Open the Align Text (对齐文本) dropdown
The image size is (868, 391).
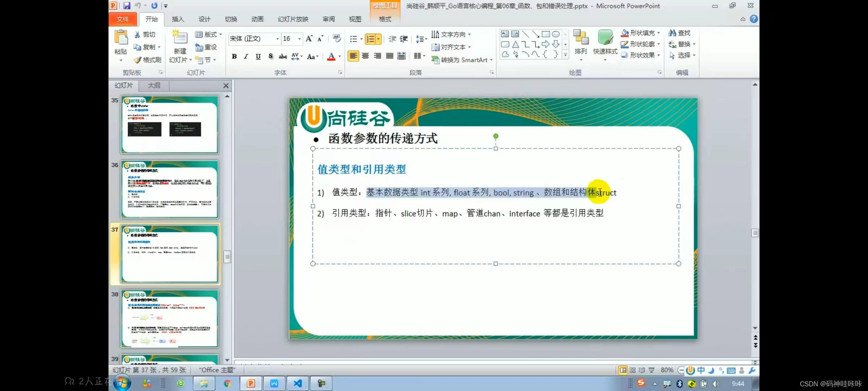[451, 47]
